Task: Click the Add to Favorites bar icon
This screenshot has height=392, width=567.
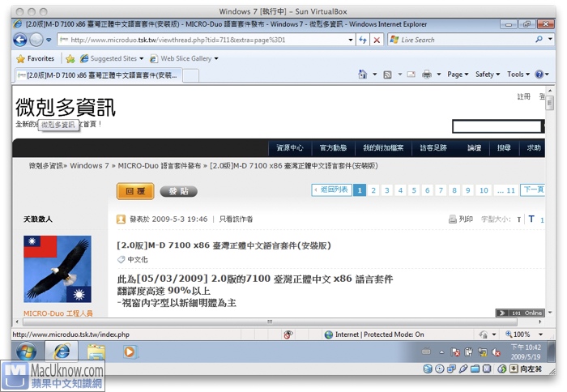Action: [70, 58]
